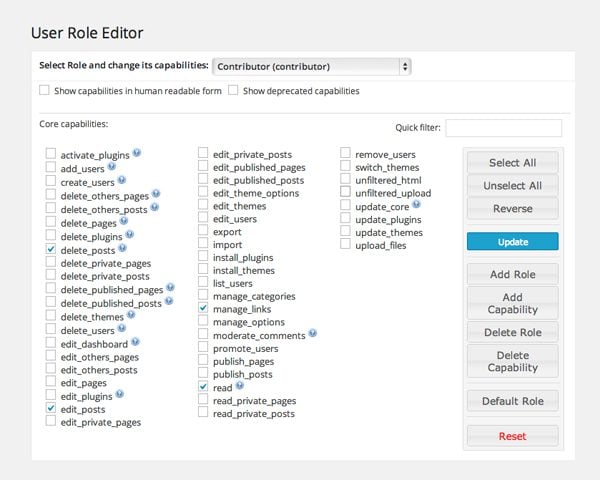Open help icon next to activate_plugins
This screenshot has width=600, height=480.
click(x=137, y=153)
